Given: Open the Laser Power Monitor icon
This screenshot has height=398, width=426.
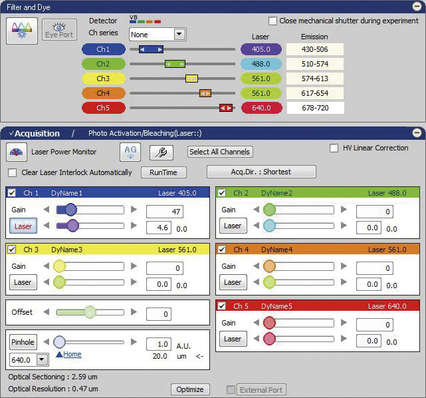Looking at the screenshot, I should [x=16, y=152].
